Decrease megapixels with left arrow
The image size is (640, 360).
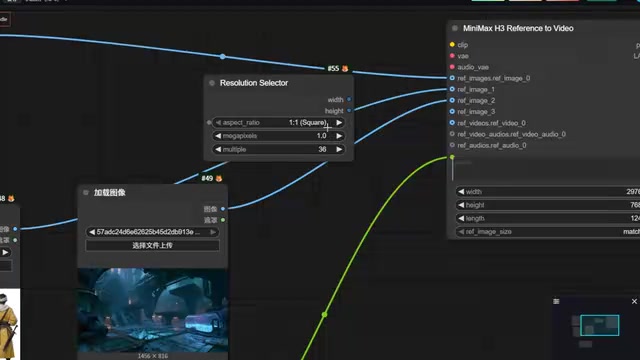(218, 136)
